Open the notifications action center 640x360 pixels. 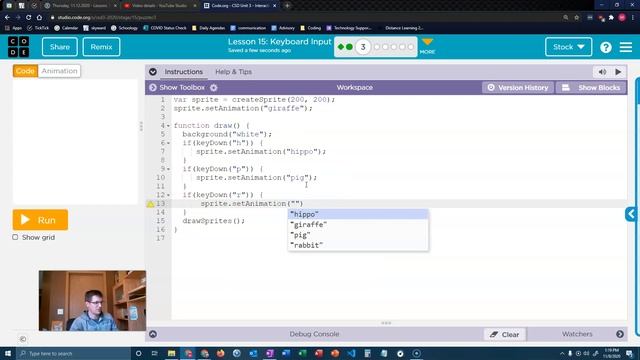(629, 353)
